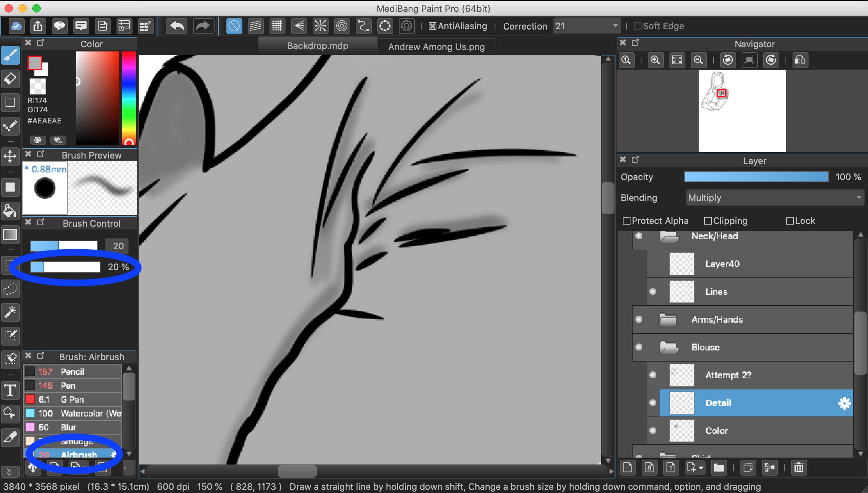Open the add layer type dropdown arrow
The image size is (868, 493).
coord(701,468)
